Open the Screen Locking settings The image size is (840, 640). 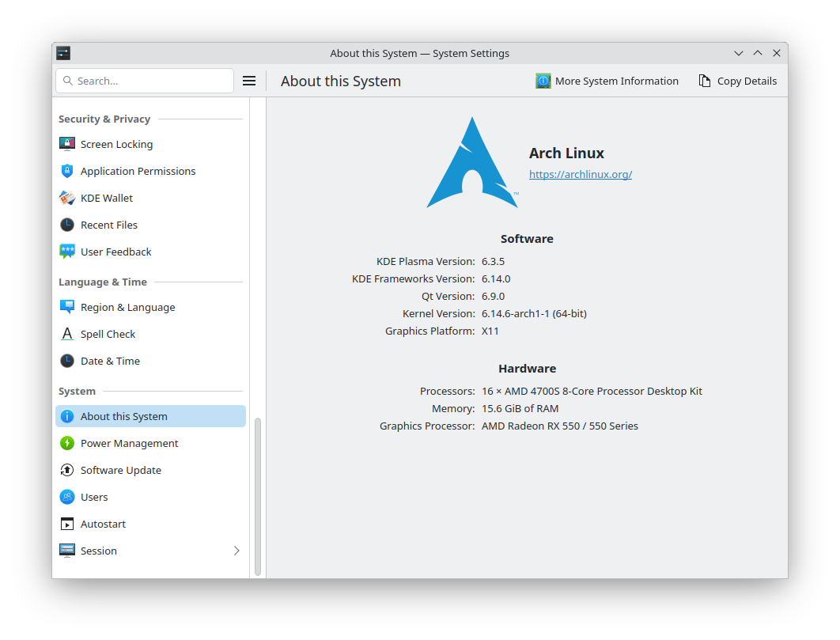(x=150, y=144)
